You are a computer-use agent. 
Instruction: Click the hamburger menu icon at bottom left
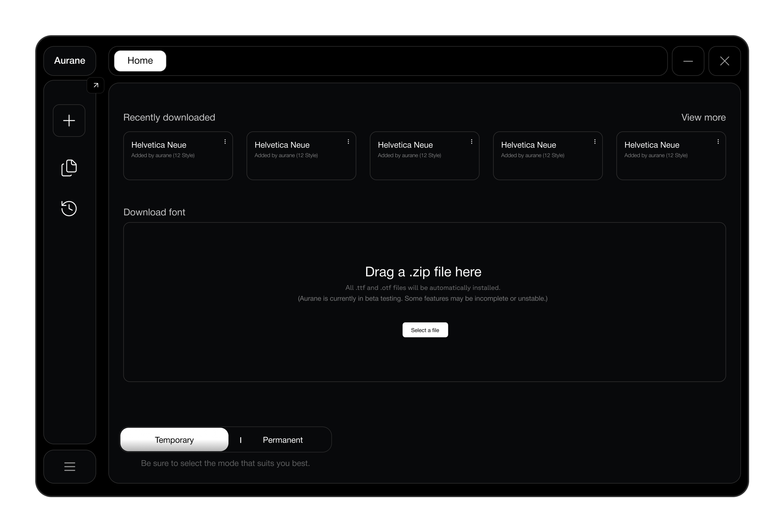70,467
